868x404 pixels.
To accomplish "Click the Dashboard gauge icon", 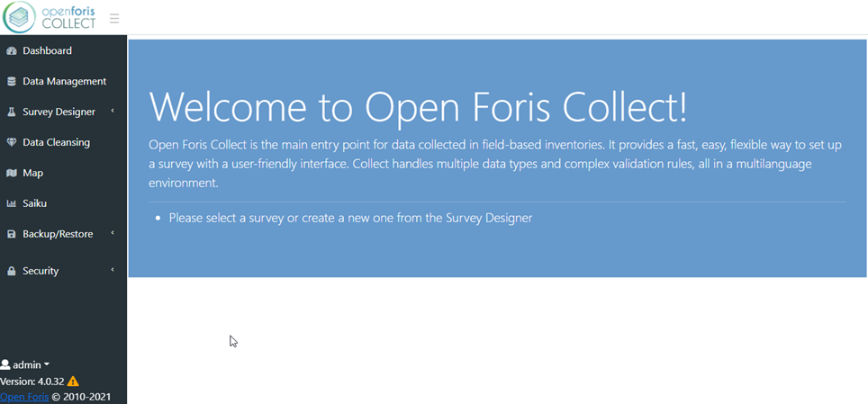I will pyautogui.click(x=11, y=51).
